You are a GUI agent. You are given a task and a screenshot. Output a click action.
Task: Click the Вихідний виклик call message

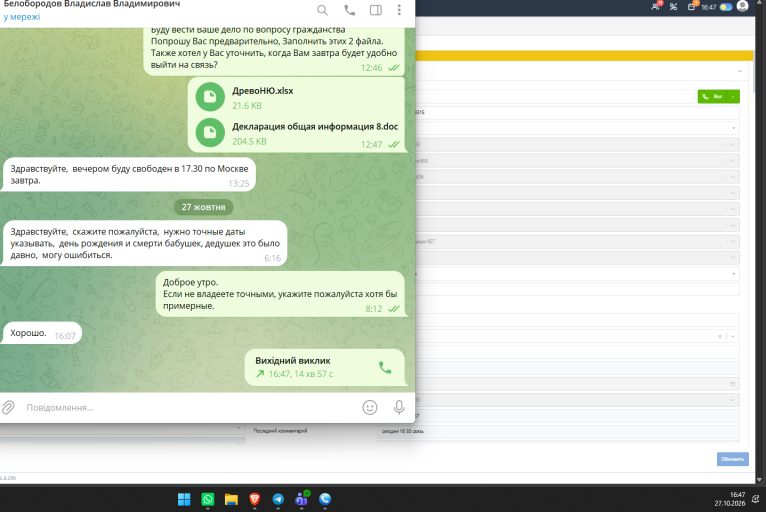point(325,367)
